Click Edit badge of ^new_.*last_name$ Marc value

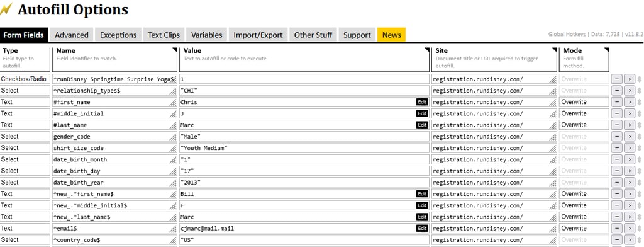422,217
